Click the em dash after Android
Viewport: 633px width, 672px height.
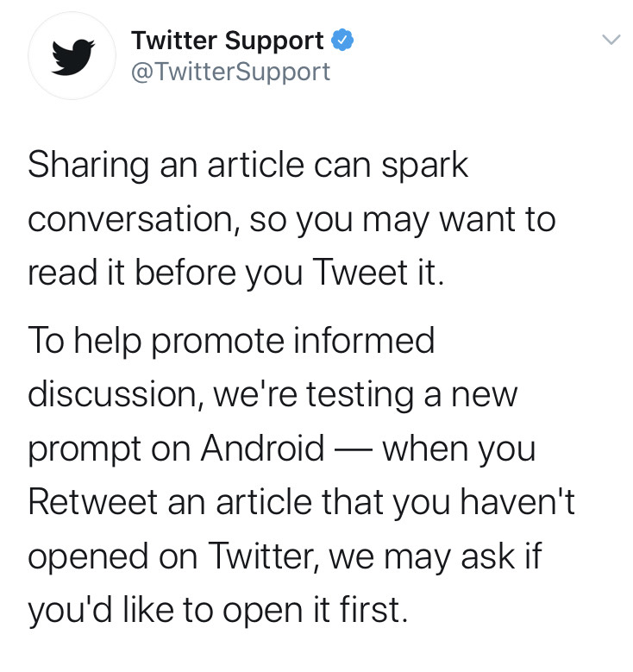point(353,450)
